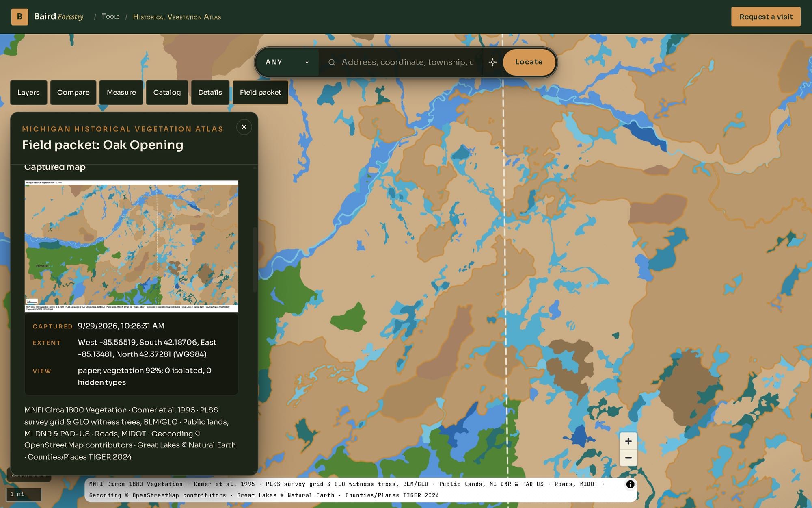812x508 pixels.
Task: Click the 1 mi scale bar
Action: point(24,494)
